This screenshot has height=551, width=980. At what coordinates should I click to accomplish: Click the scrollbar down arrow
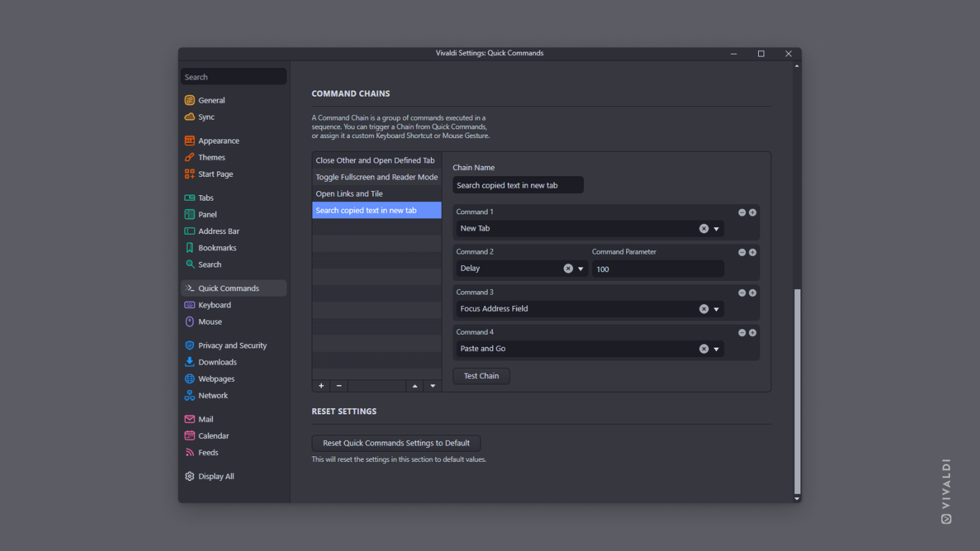(798, 499)
